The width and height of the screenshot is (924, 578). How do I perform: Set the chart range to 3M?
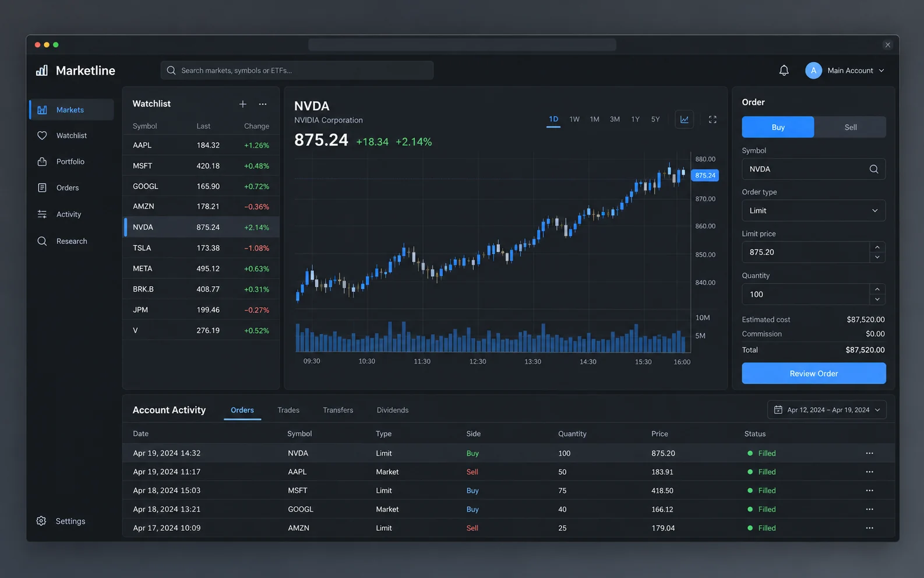click(x=615, y=119)
